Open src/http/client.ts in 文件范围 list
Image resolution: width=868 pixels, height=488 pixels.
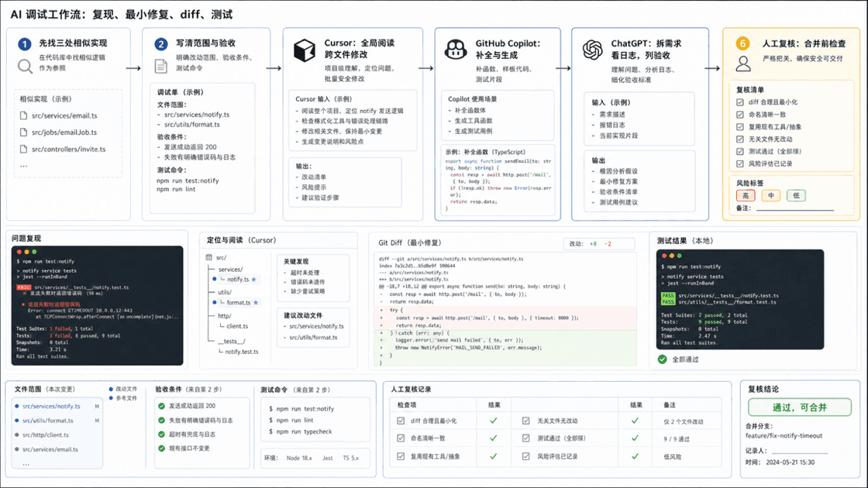[46, 435]
